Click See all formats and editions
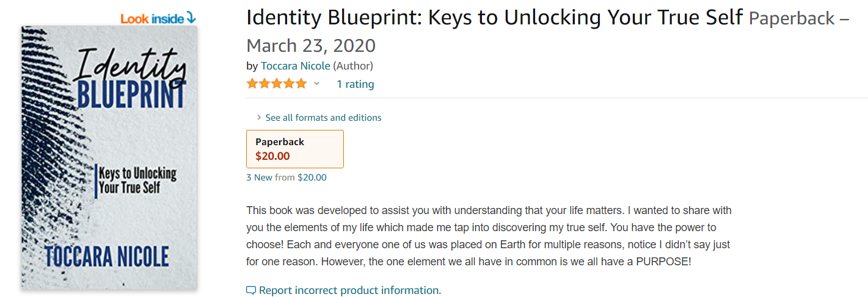 tap(323, 118)
